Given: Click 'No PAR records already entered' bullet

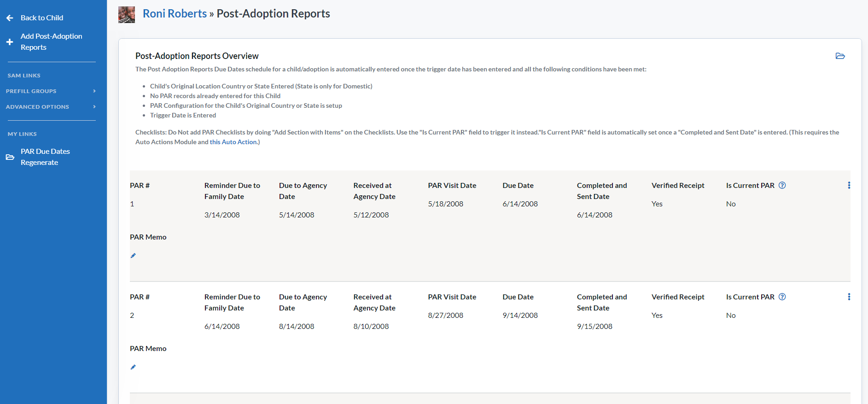Looking at the screenshot, I should (x=215, y=96).
